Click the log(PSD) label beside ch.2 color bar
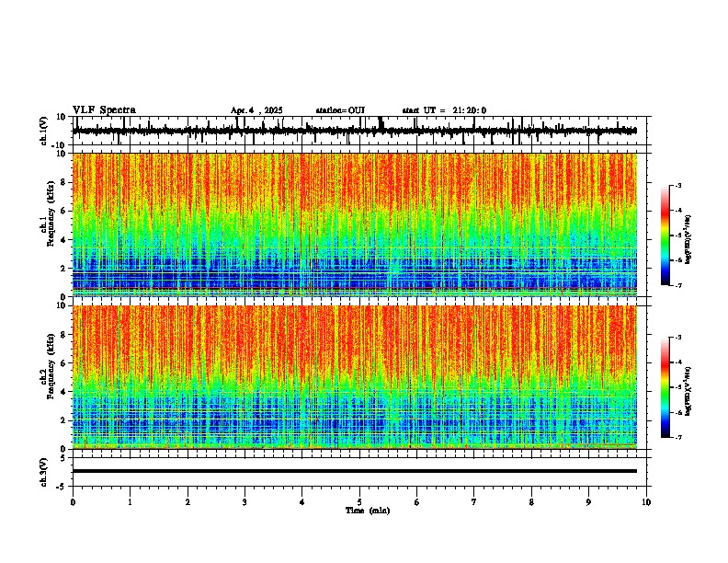Image resolution: width=728 pixels, height=563 pixels. 688,392
